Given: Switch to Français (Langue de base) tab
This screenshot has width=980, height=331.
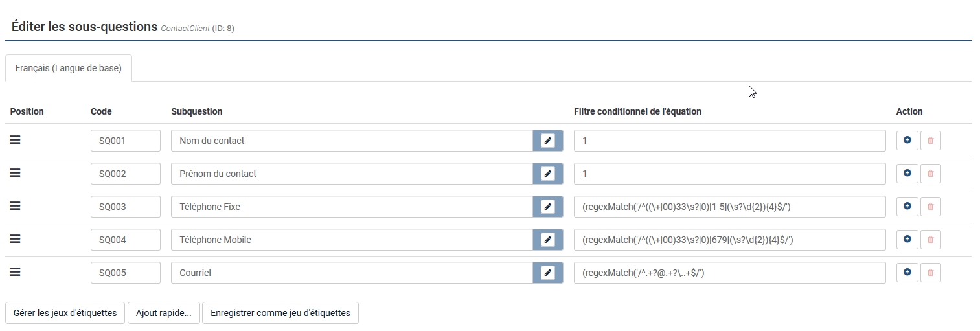Looking at the screenshot, I should [69, 68].
